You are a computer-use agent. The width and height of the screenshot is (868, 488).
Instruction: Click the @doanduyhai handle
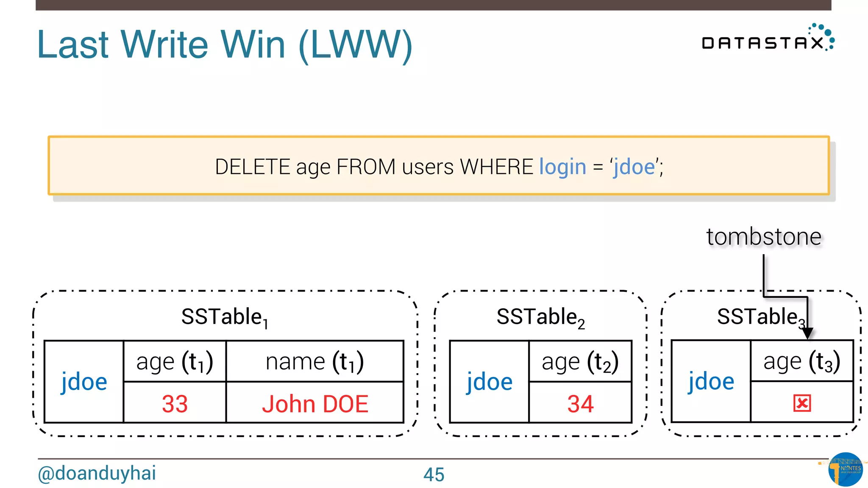click(x=97, y=474)
